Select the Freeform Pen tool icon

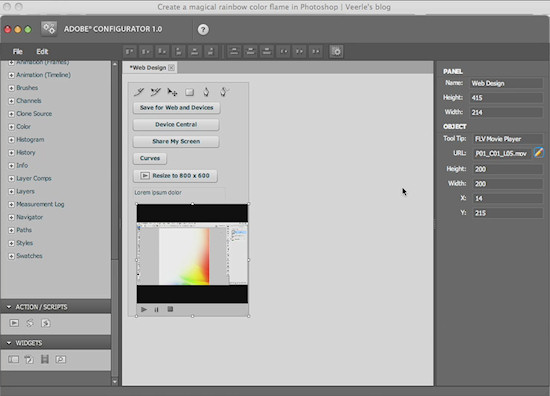click(x=223, y=92)
